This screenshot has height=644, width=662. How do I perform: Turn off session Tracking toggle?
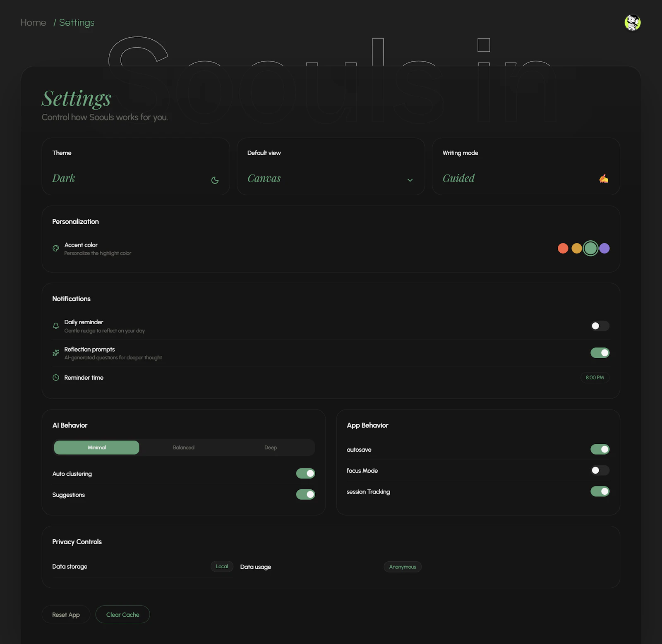(600, 491)
